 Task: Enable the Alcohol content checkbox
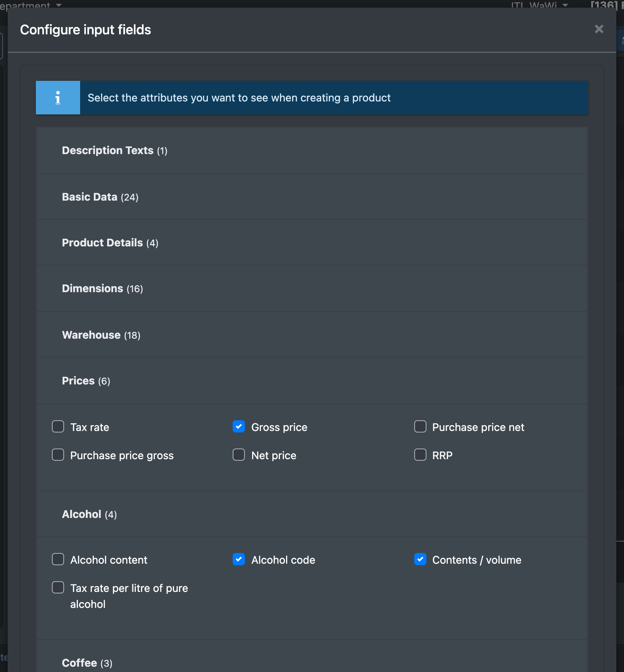pyautogui.click(x=58, y=559)
